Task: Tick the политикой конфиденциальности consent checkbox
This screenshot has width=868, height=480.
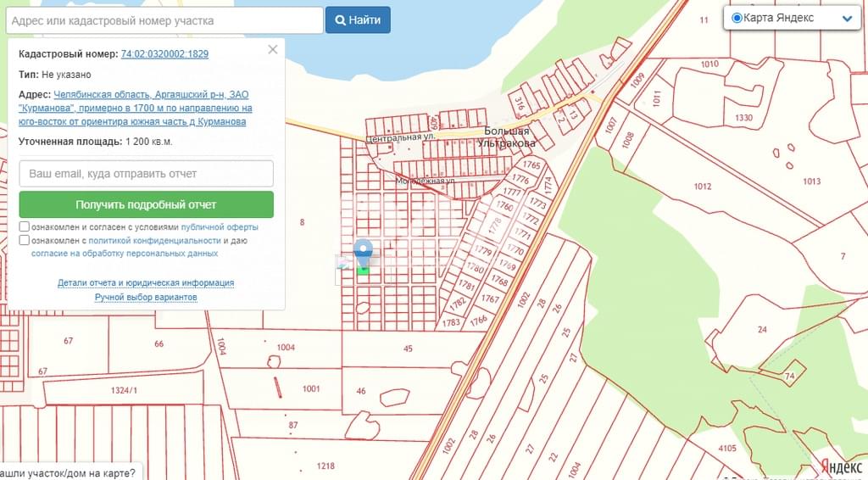Action: 25,241
